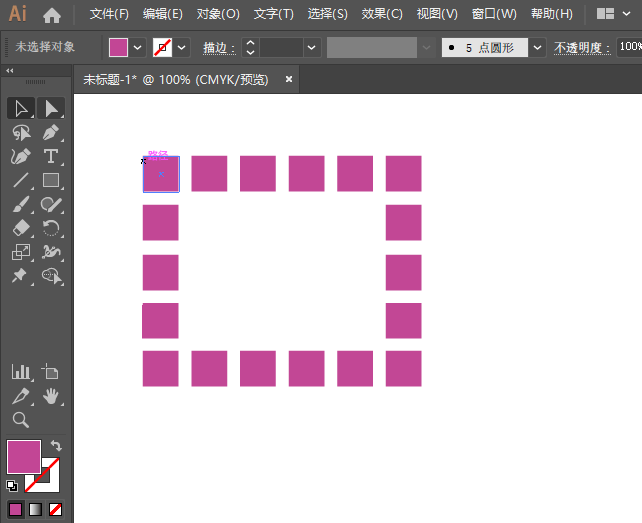Pick the Paintbrush tool

pos(20,205)
